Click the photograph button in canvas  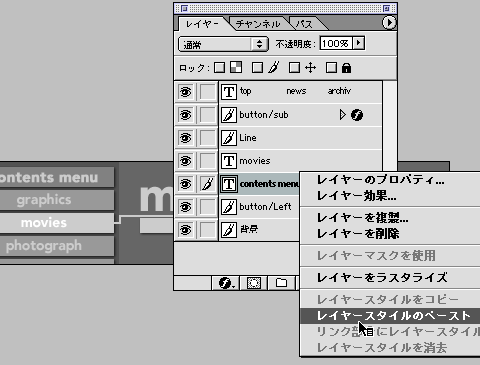[57, 246]
